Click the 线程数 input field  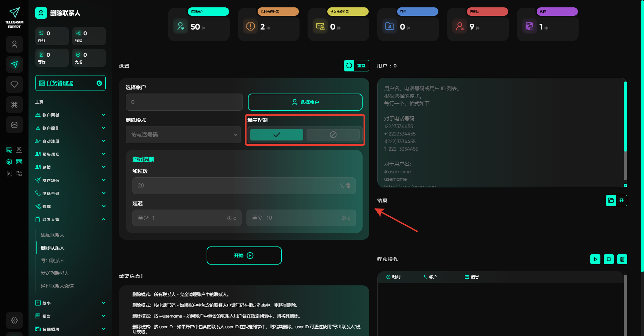pyautogui.click(x=235, y=186)
